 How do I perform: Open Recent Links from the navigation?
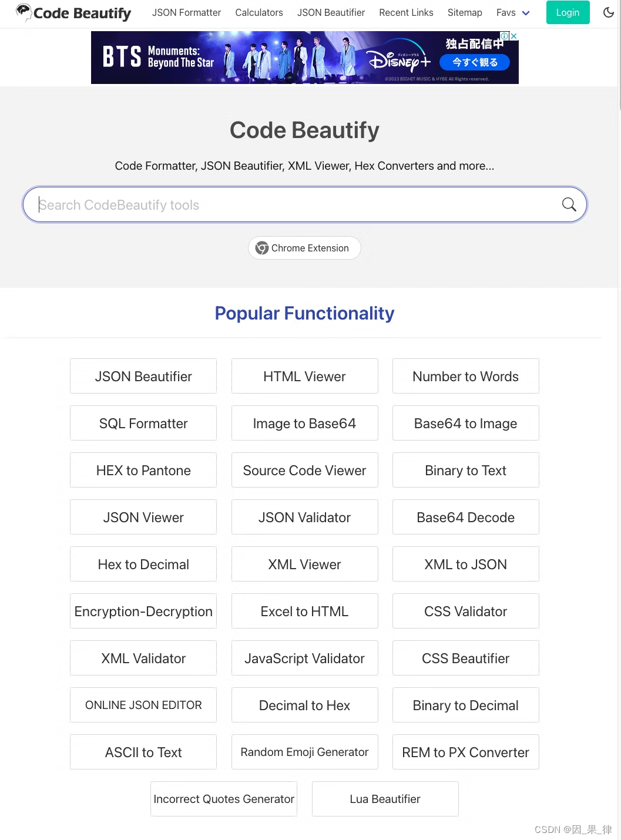tap(406, 12)
